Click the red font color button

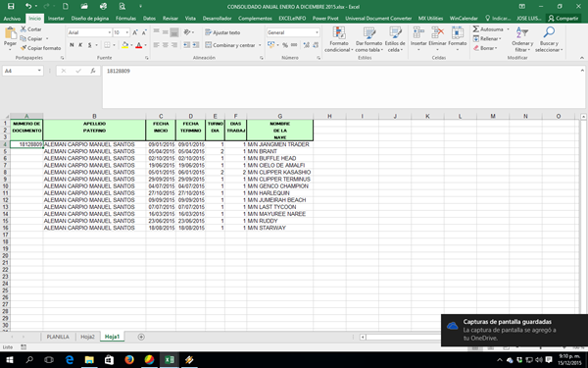tap(139, 45)
